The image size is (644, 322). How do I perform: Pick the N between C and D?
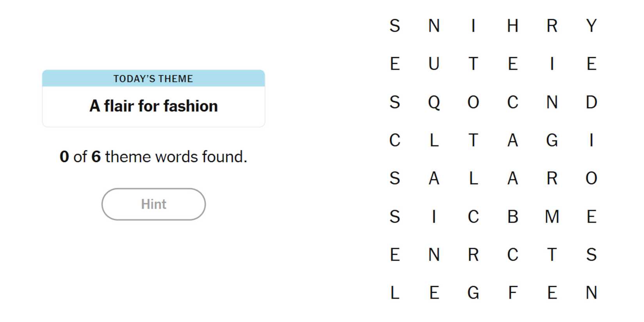point(552,102)
